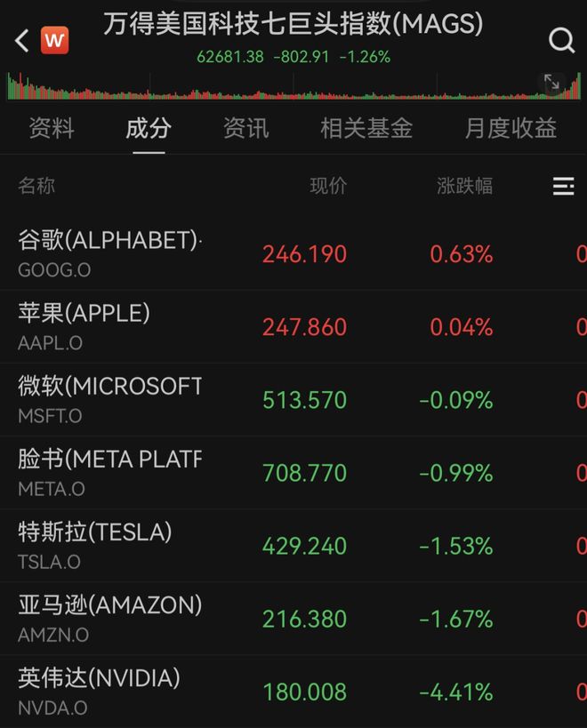Tap the search magnifying glass icon
The image size is (587, 728).
coord(560,41)
